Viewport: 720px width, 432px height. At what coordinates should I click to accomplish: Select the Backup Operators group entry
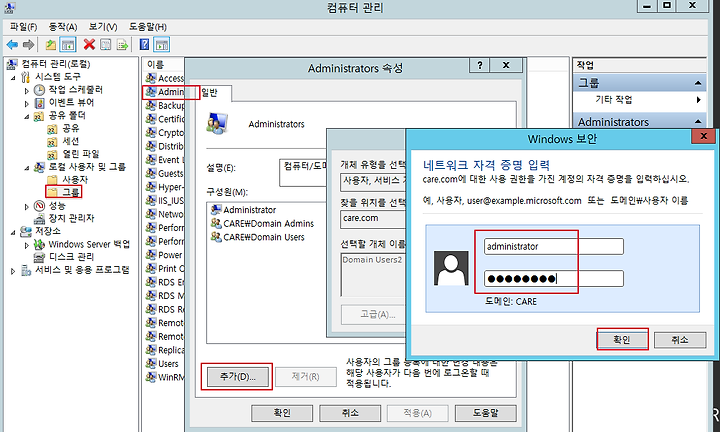pyautogui.click(x=165, y=106)
